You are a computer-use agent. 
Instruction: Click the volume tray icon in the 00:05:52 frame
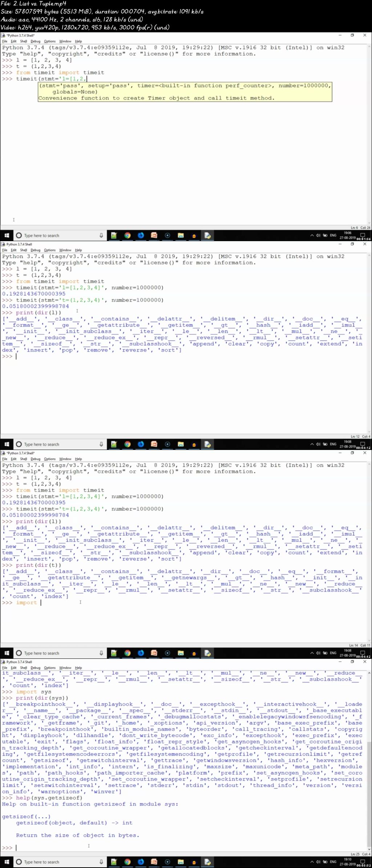[318, 862]
